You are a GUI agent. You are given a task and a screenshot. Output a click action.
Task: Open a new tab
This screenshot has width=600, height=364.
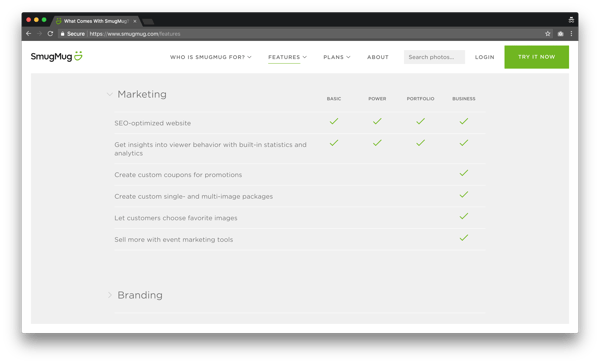[148, 21]
